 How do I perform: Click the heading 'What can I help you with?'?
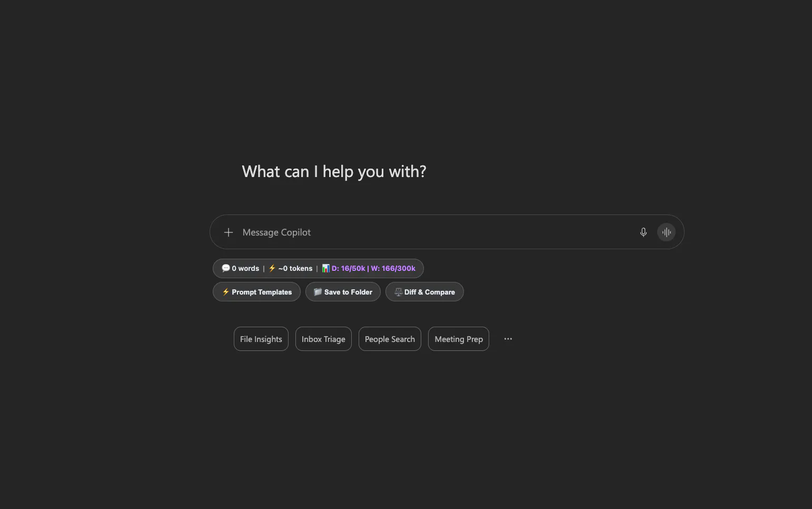[334, 172]
